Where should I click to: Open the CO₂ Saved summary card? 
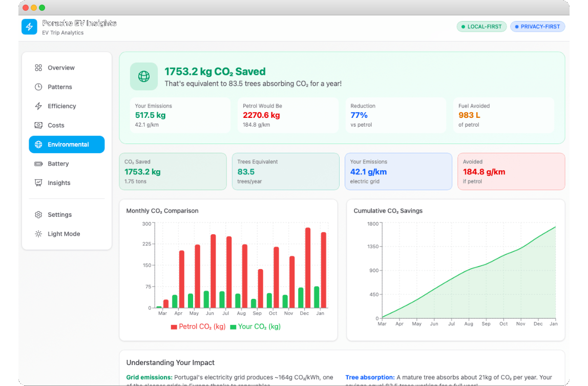[173, 171]
